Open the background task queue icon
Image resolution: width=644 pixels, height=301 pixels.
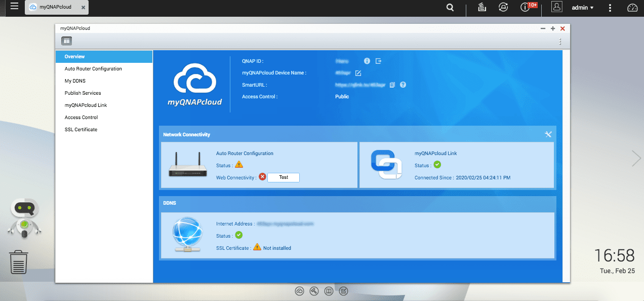pyautogui.click(x=481, y=7)
